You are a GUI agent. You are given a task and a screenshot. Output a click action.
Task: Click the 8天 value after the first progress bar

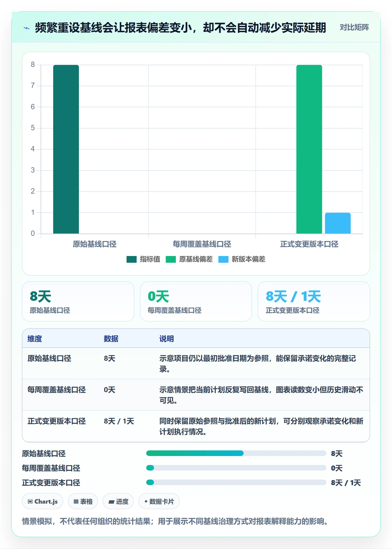click(x=337, y=453)
